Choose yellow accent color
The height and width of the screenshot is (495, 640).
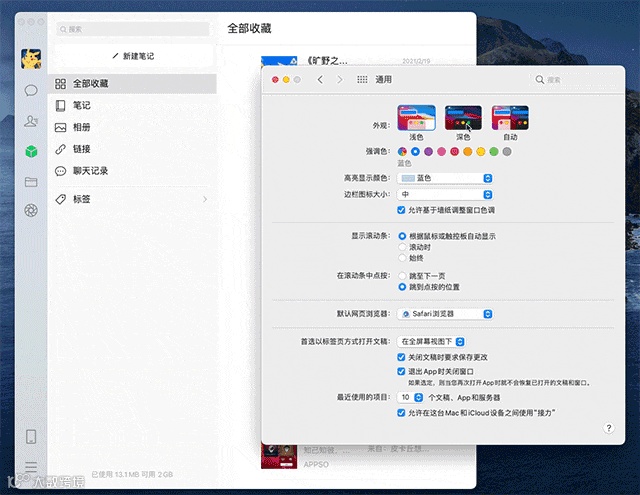pyautogui.click(x=481, y=152)
